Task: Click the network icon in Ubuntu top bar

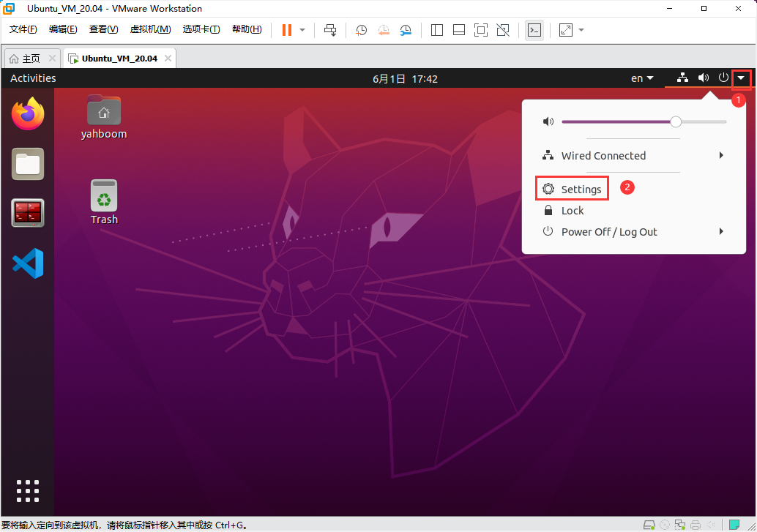Action: [x=682, y=78]
